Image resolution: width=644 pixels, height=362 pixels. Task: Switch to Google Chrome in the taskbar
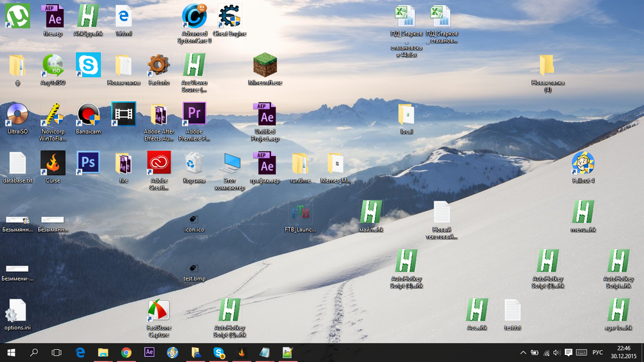[x=126, y=352]
